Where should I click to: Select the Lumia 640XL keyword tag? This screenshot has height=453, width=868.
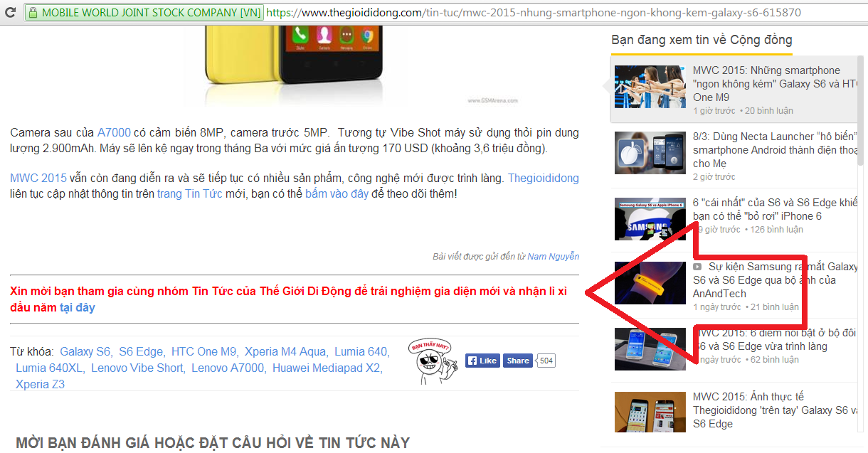pyautogui.click(x=50, y=368)
